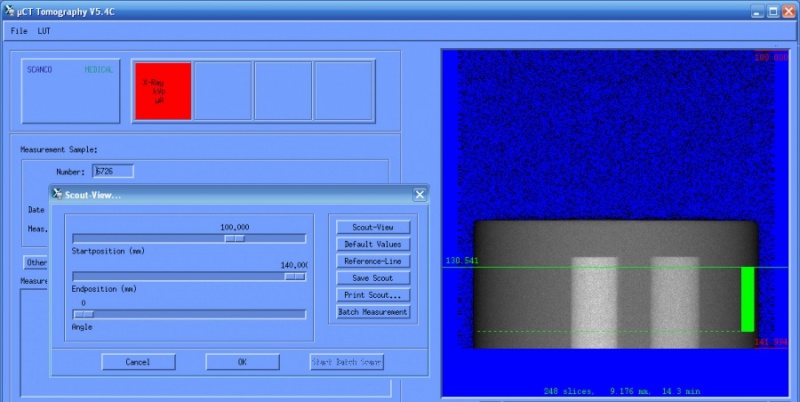Click the Print Scout... button

click(x=373, y=295)
